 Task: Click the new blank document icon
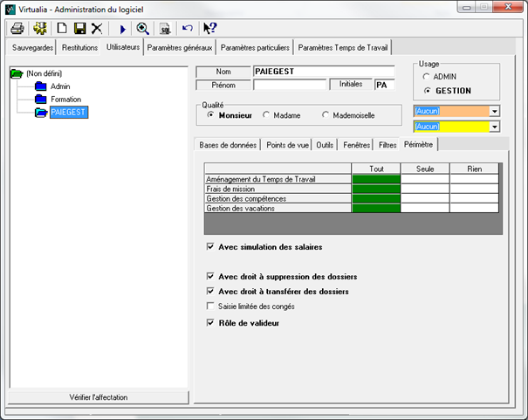[x=62, y=28]
